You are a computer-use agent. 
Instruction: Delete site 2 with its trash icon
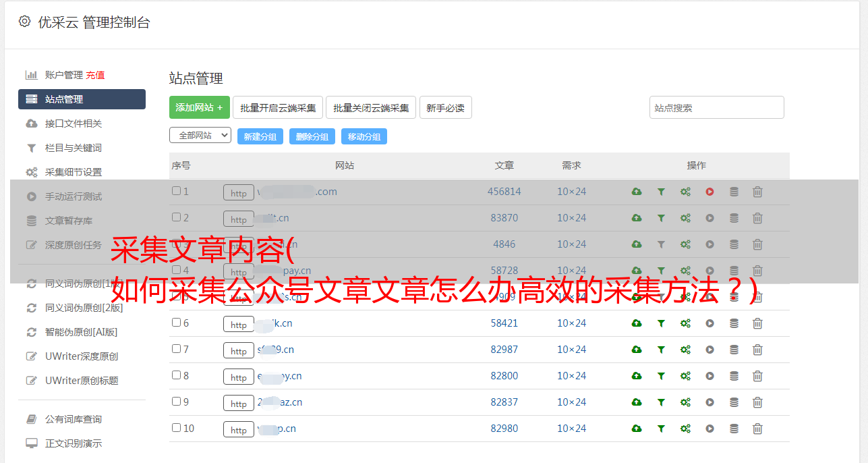[x=757, y=218]
